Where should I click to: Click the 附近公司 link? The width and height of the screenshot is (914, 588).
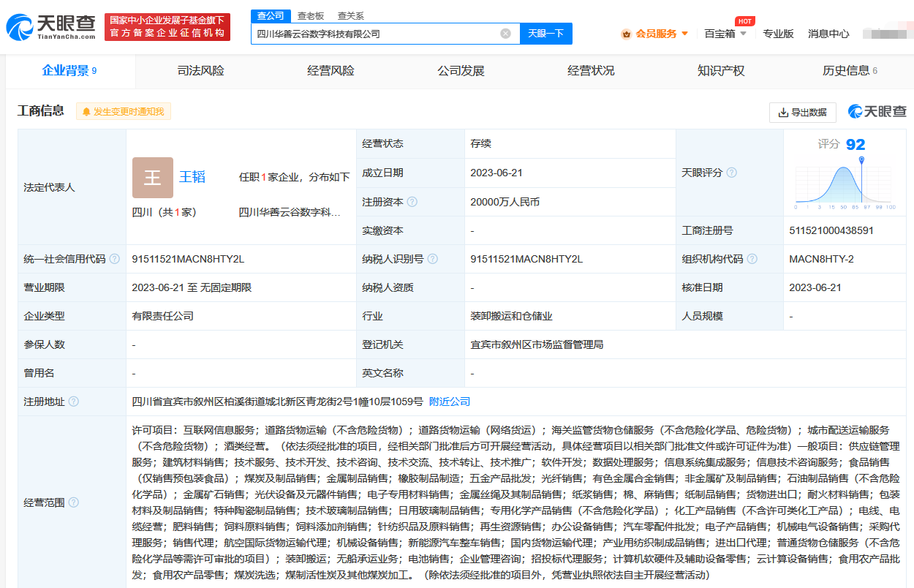[x=450, y=402]
